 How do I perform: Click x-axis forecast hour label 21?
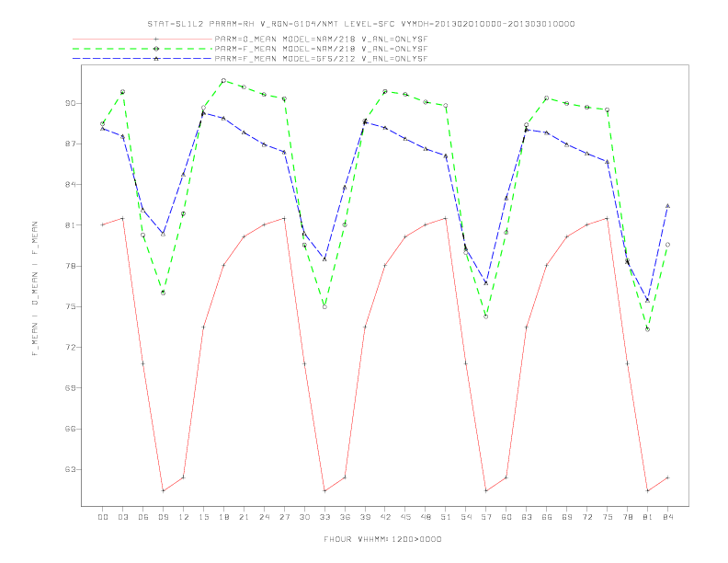tap(244, 517)
